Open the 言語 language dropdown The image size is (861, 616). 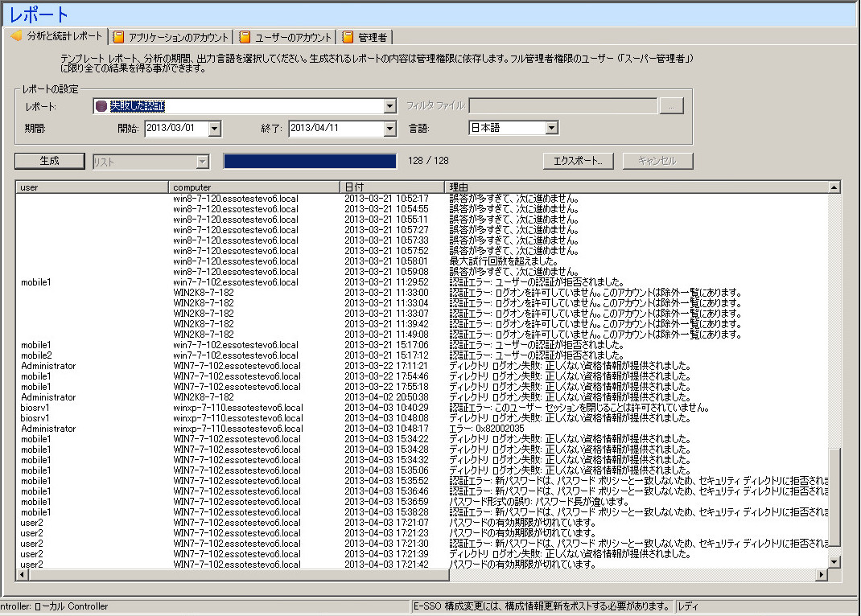pos(551,128)
